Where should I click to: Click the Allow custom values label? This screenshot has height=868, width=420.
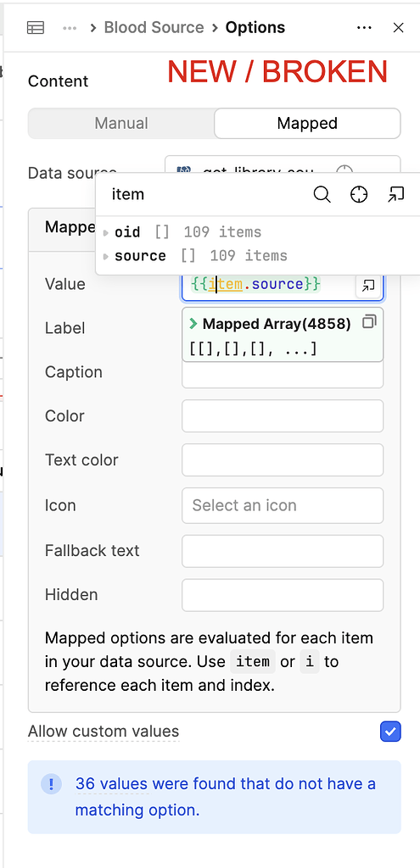(104, 732)
